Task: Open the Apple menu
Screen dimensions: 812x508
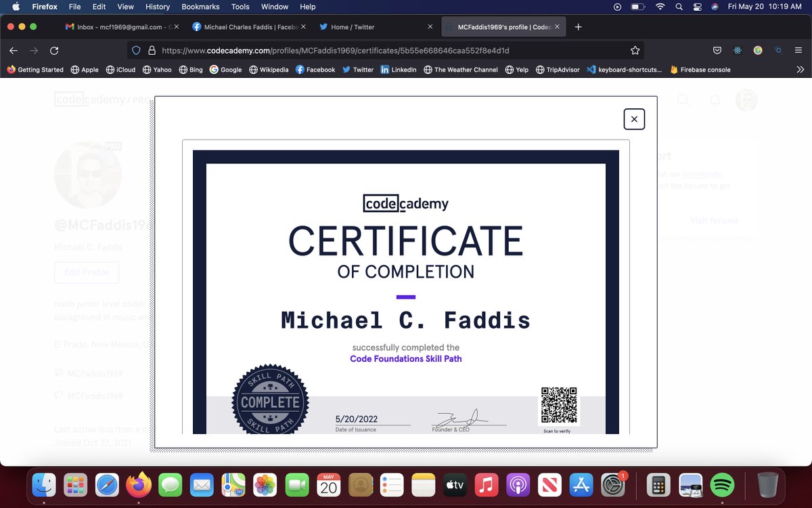Action: pyautogui.click(x=16, y=7)
